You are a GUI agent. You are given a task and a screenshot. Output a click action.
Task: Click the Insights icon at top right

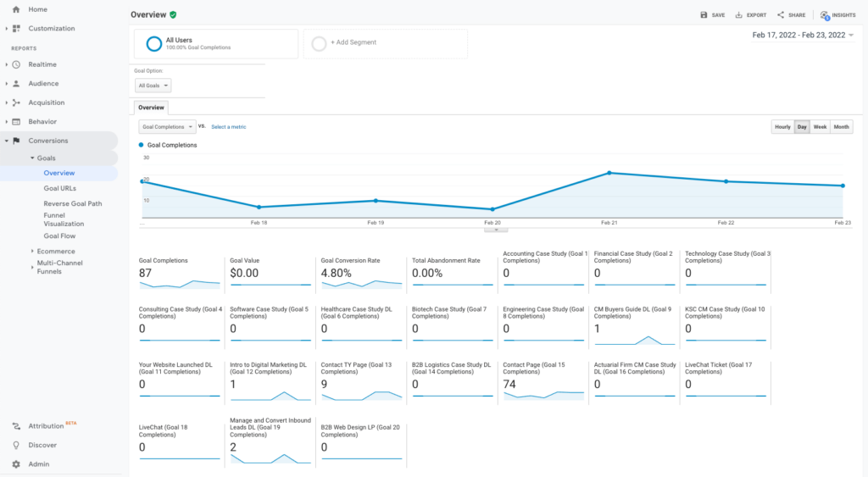825,15
